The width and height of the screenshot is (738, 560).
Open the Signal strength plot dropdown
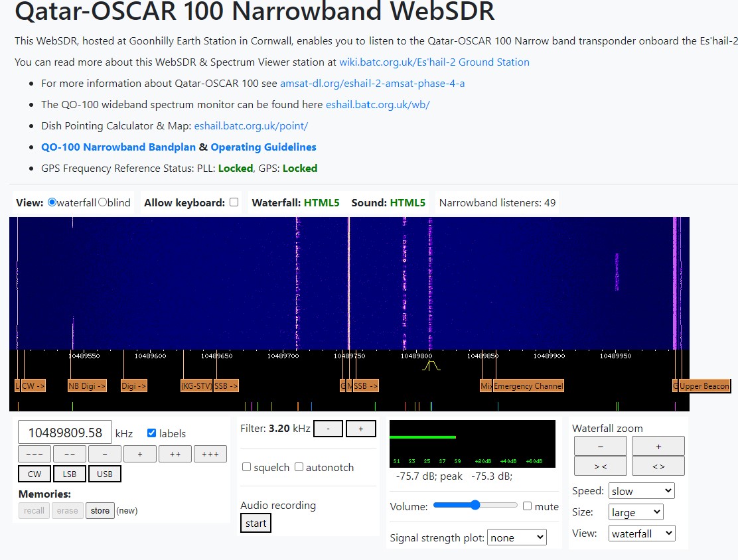click(517, 537)
